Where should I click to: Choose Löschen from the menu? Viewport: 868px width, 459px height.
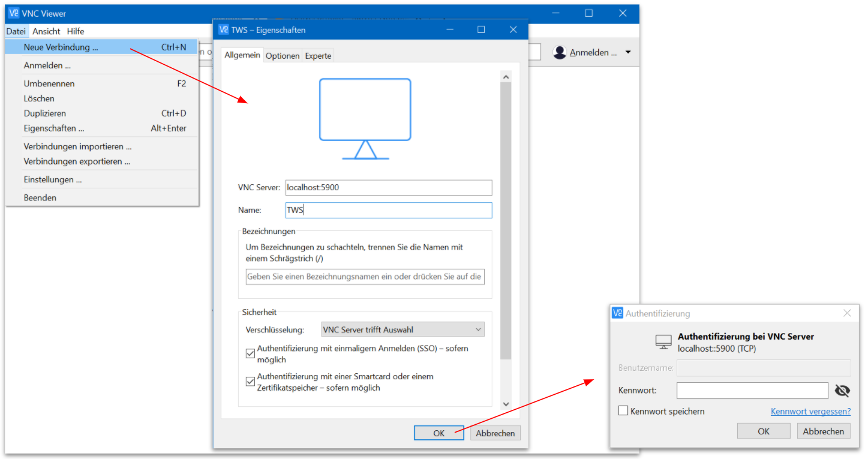[101, 98]
